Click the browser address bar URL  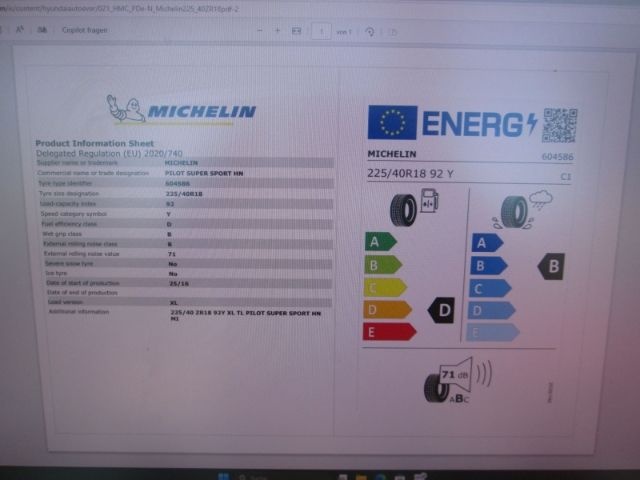click(x=120, y=9)
